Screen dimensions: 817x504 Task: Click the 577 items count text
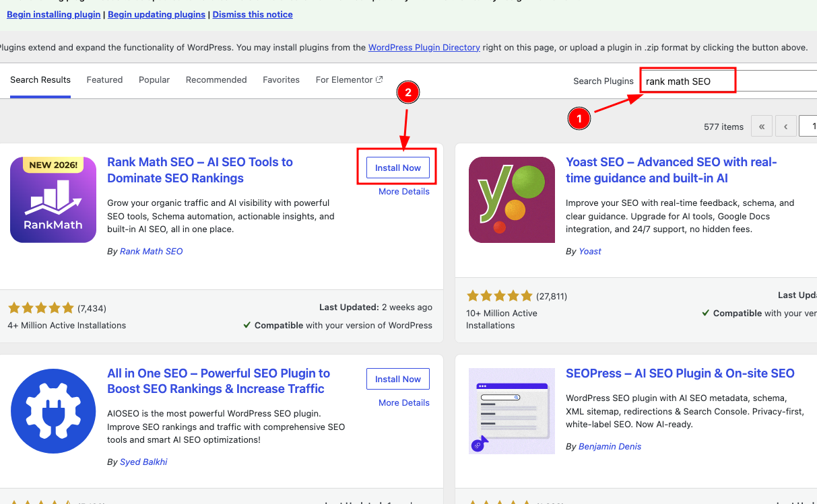(723, 127)
